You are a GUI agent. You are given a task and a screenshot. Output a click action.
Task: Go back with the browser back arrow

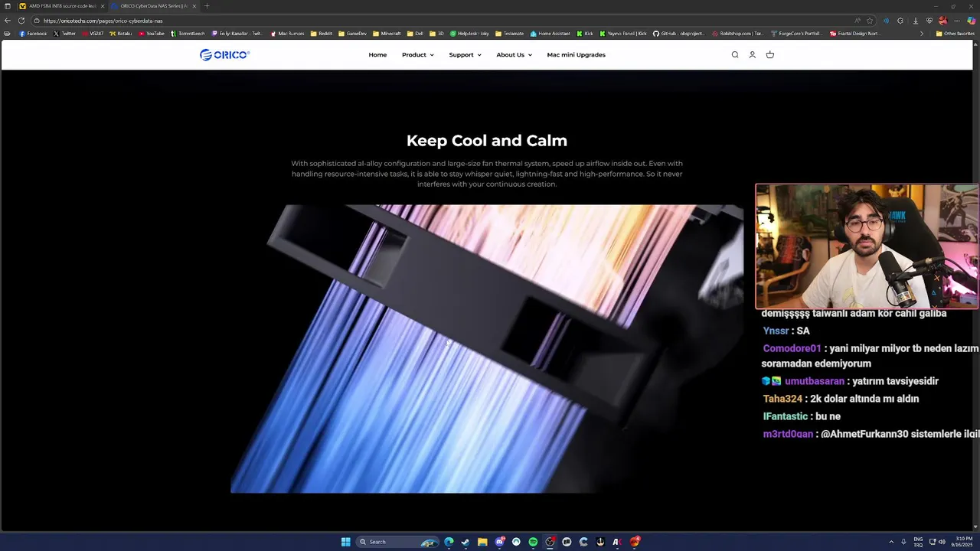[8, 21]
